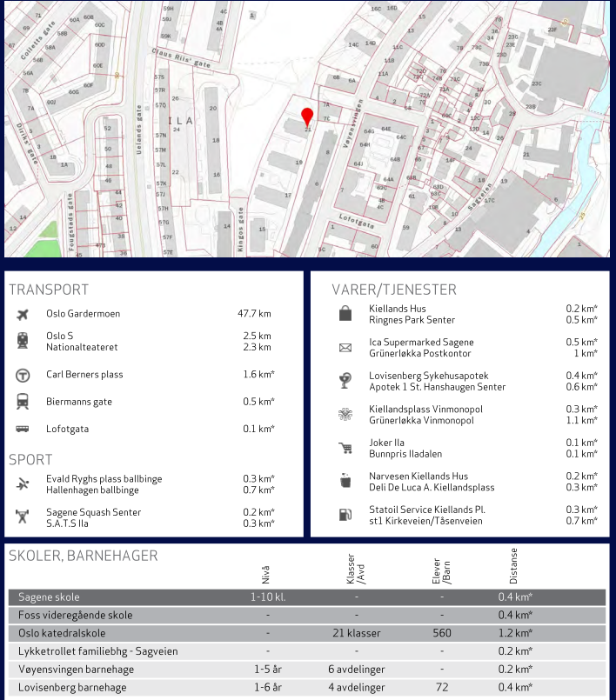The image size is (616, 700).
Task: Click Deli De Luca A. Kiellandsplass entry
Action: pyautogui.click(x=432, y=488)
